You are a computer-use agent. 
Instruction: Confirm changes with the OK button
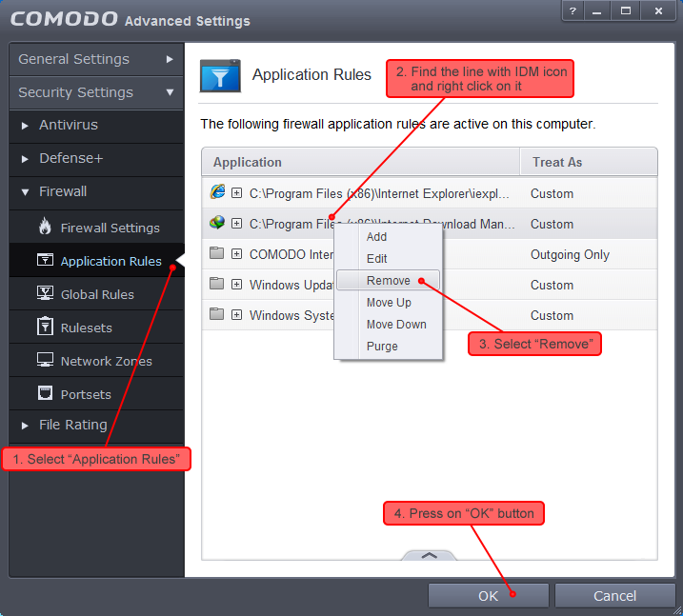(x=489, y=596)
